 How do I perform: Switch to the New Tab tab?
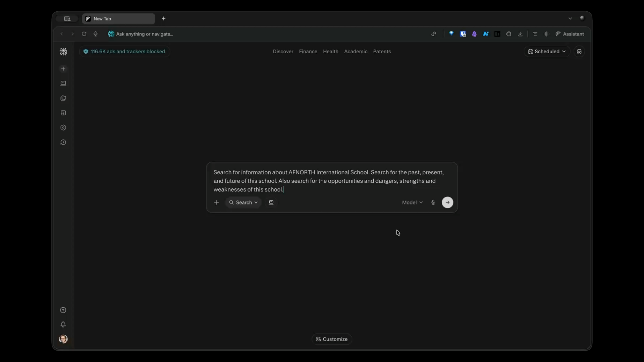tap(118, 19)
